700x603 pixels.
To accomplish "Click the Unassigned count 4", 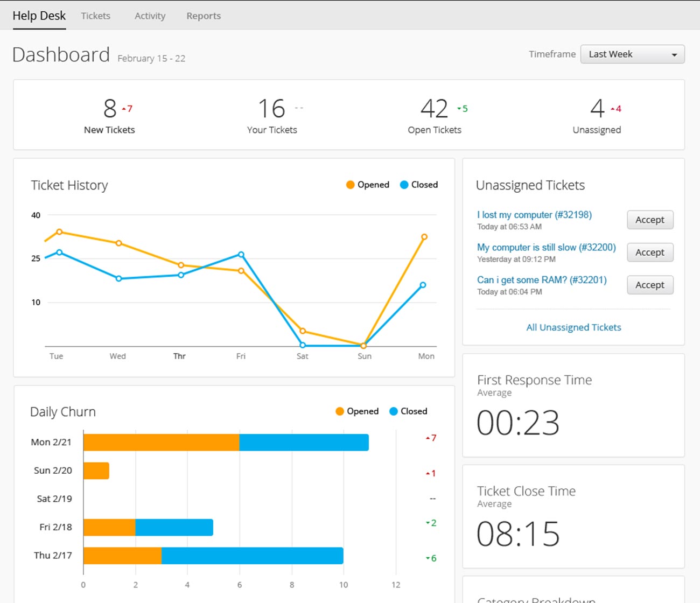I will click(x=597, y=108).
